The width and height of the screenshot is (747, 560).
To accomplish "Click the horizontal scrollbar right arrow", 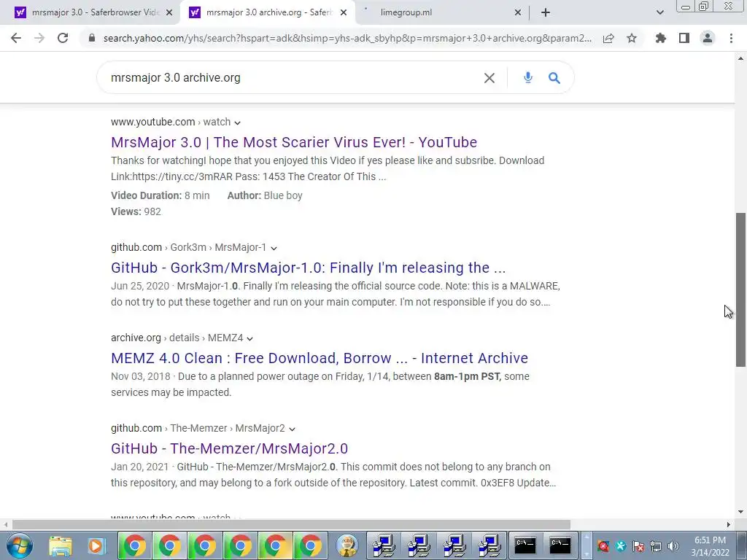I will [729, 524].
